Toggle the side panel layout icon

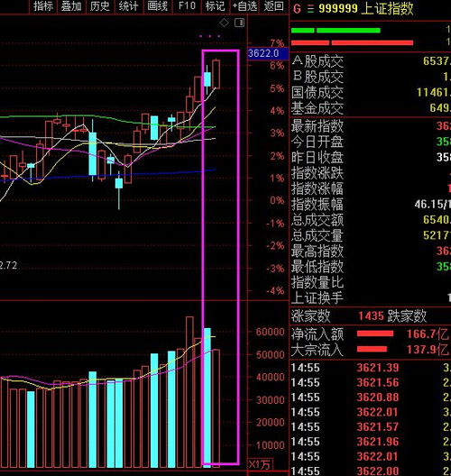(x=240, y=23)
